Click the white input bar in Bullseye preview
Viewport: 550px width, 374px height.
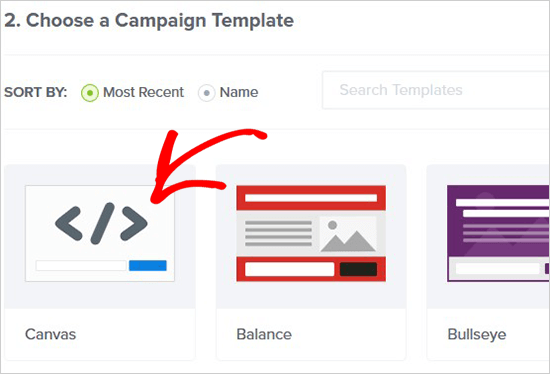point(497,269)
